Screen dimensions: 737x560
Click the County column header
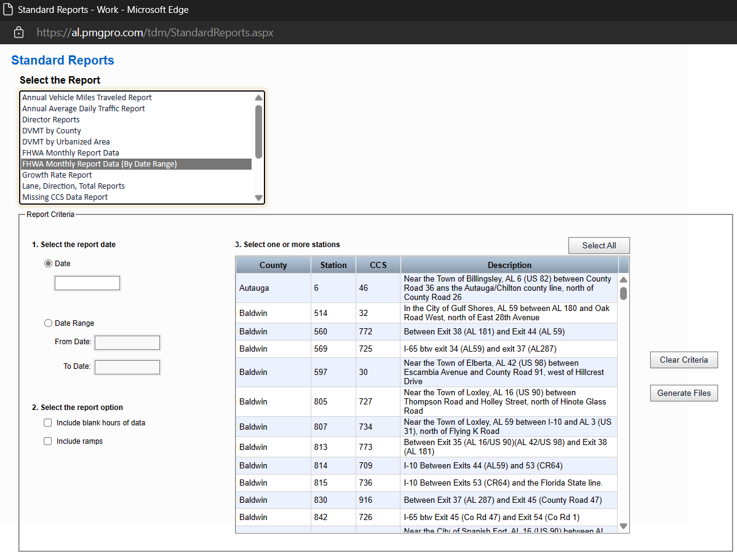[273, 265]
